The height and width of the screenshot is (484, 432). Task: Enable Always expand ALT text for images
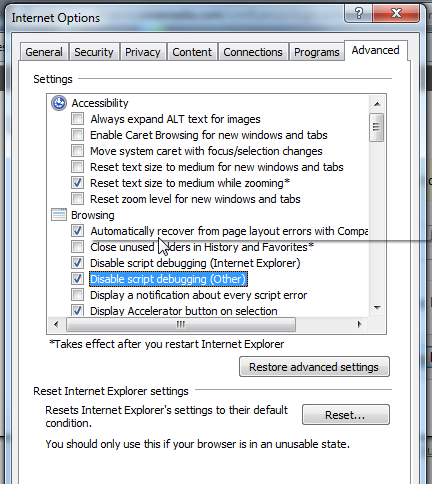coord(77,119)
